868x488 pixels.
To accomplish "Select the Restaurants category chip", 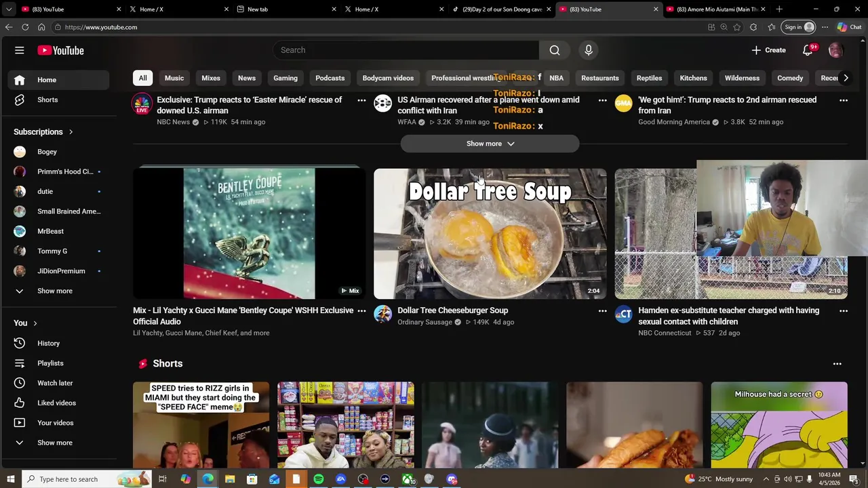I will click(599, 78).
